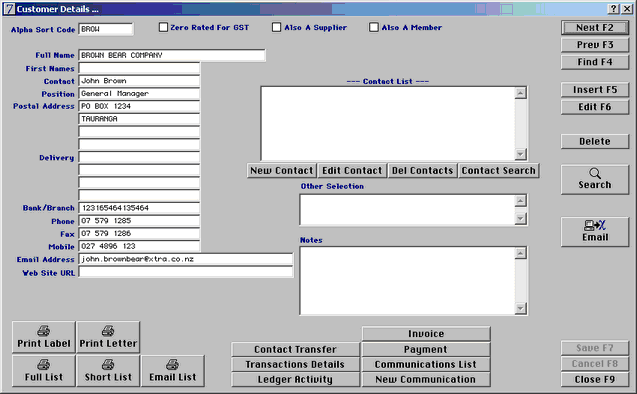Screen dimensions: 637x394
Task: Click the Edit Contact button
Action: [352, 171]
